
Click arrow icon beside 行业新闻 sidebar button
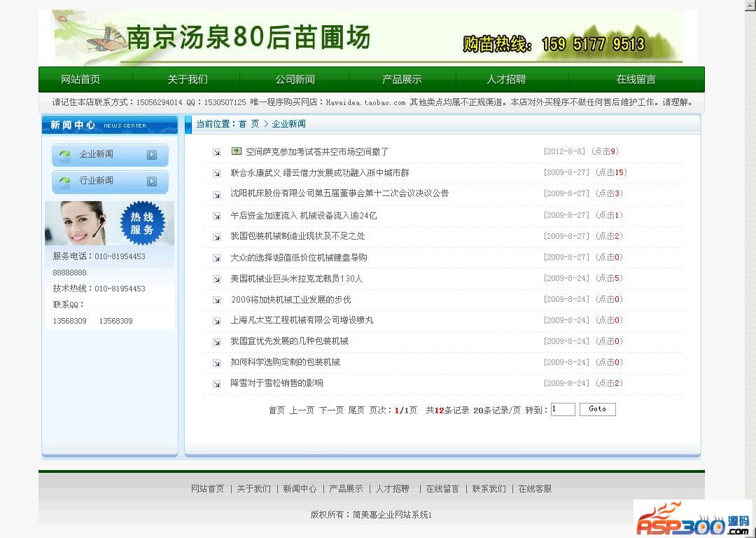pyautogui.click(x=152, y=181)
